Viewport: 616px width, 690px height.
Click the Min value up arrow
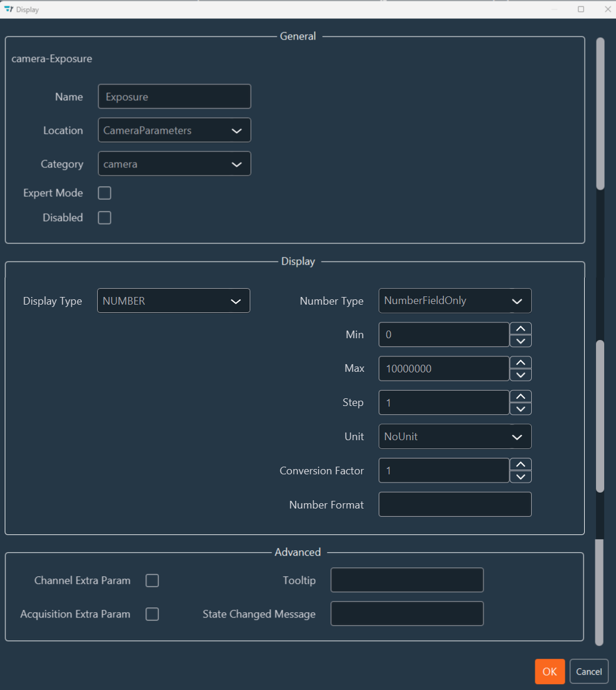[521, 328]
